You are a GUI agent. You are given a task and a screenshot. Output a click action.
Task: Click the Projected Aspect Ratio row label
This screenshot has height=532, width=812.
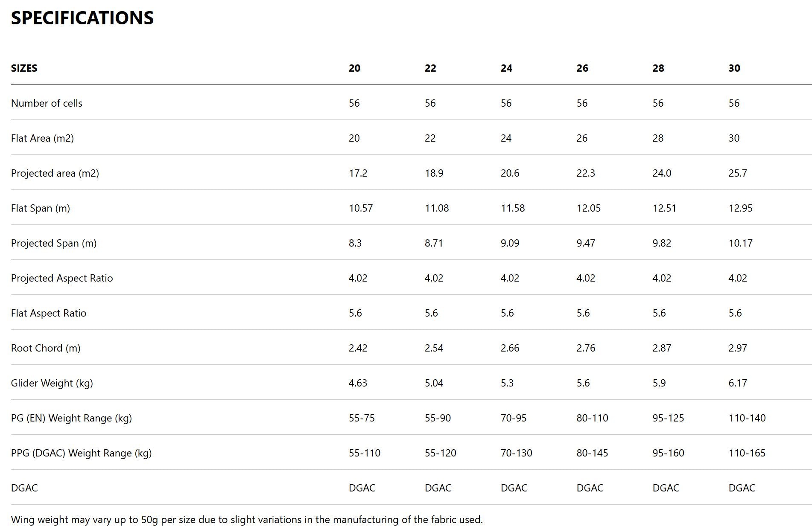pyautogui.click(x=62, y=278)
